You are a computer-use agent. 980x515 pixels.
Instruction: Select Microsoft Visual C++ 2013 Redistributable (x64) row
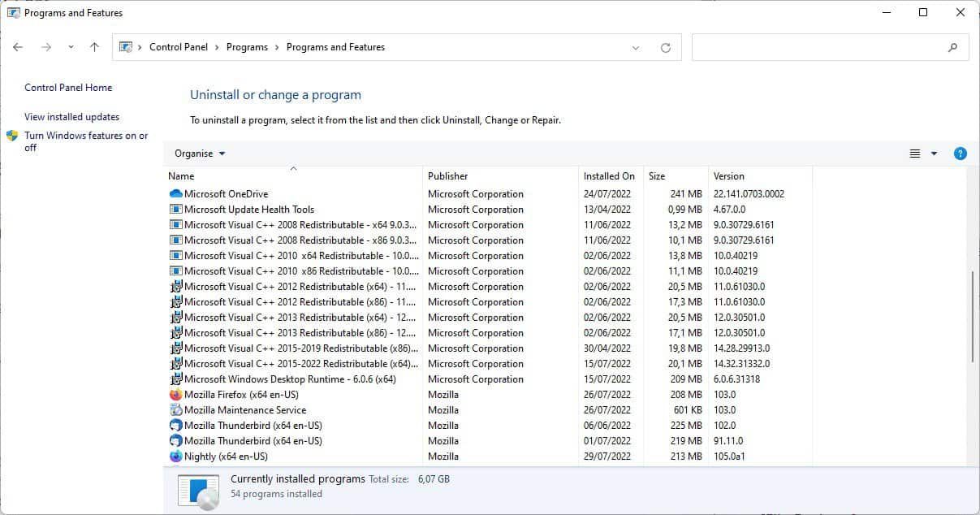(x=490, y=318)
